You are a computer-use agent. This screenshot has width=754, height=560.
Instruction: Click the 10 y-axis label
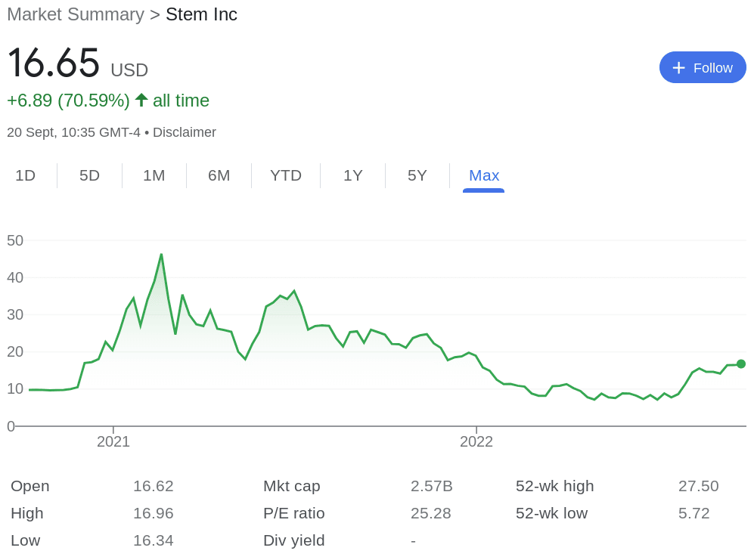point(15,388)
